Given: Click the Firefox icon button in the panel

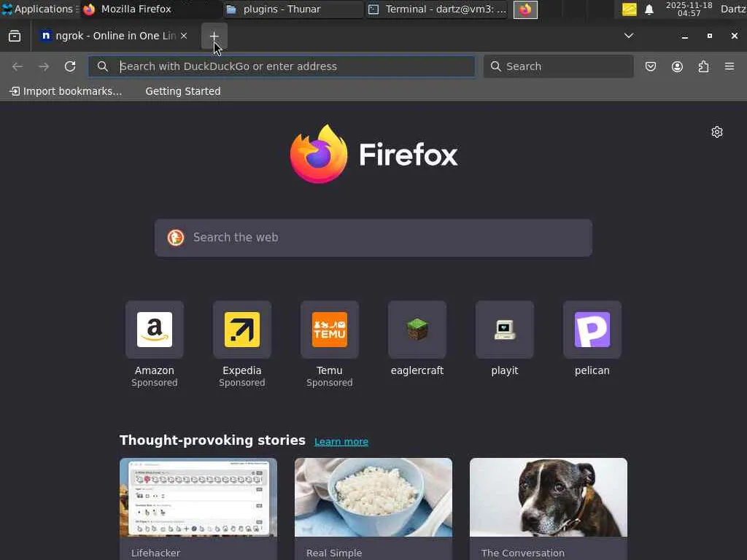Looking at the screenshot, I should tap(525, 9).
